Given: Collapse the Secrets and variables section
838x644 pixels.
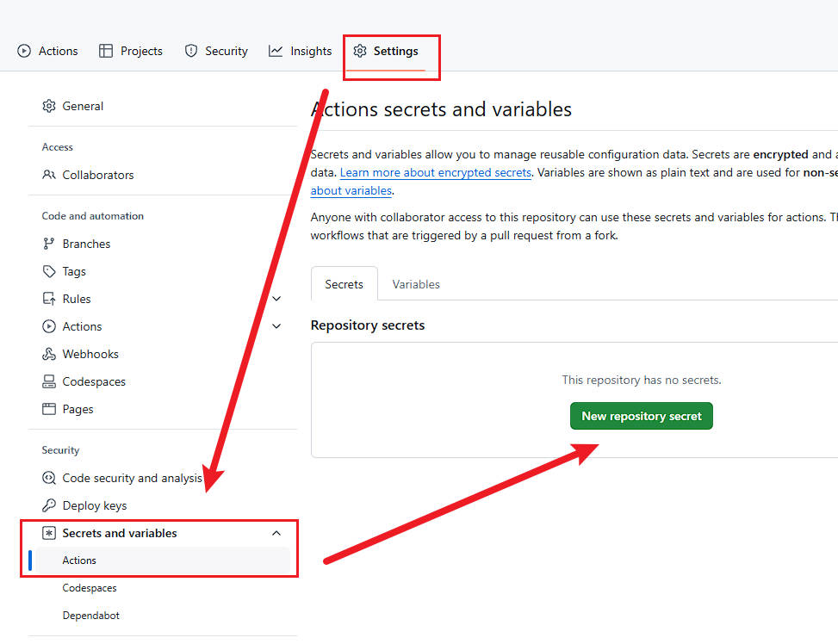Looking at the screenshot, I should [276, 533].
